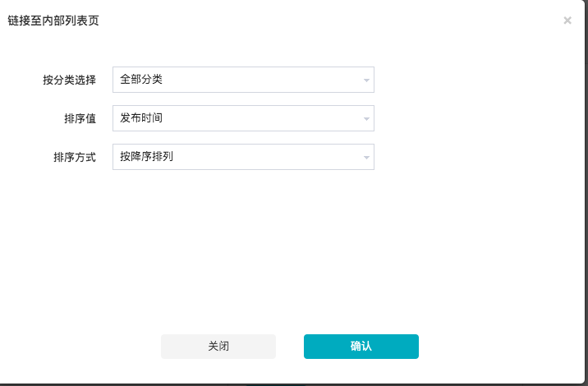The image size is (588, 386).
Task: Click the 排序值 field label
Action: tap(80, 118)
